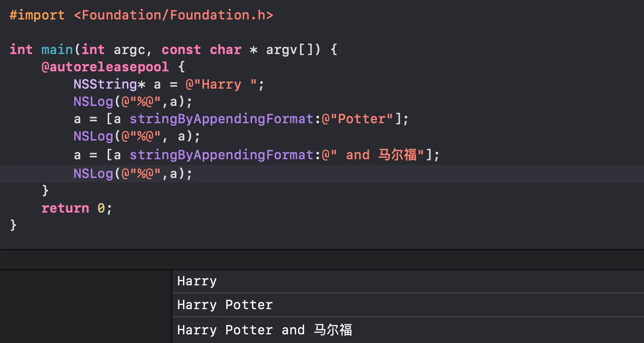Click the const keyword in main signature
Screen dimensions: 644x343
pos(181,50)
